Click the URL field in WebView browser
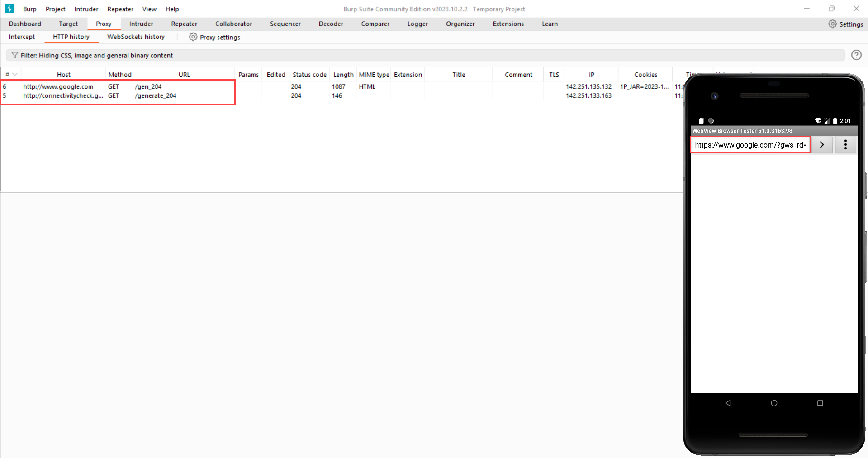The image size is (868, 458). [750, 145]
